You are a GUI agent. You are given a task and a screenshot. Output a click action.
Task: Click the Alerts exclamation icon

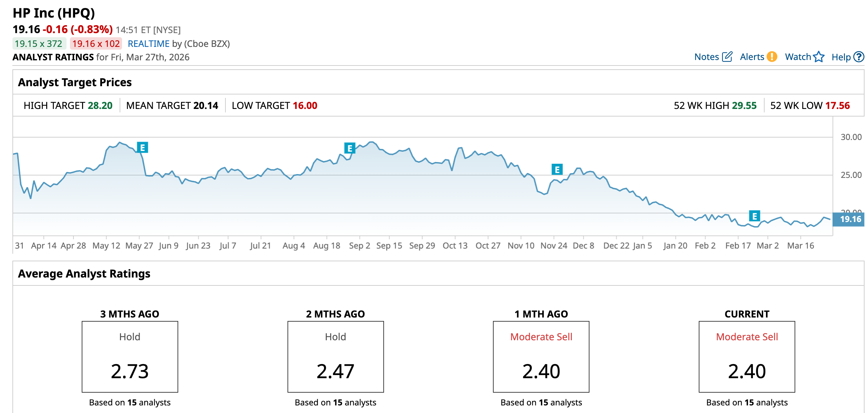point(772,57)
